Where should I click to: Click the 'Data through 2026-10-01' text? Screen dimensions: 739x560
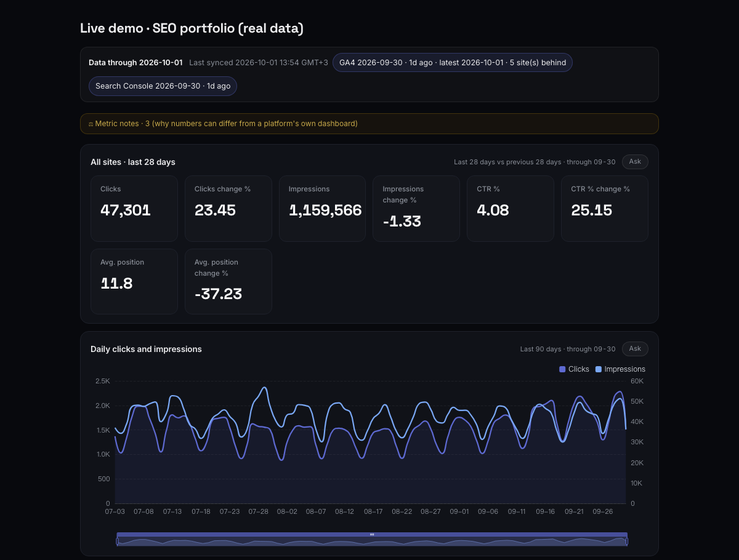(135, 63)
